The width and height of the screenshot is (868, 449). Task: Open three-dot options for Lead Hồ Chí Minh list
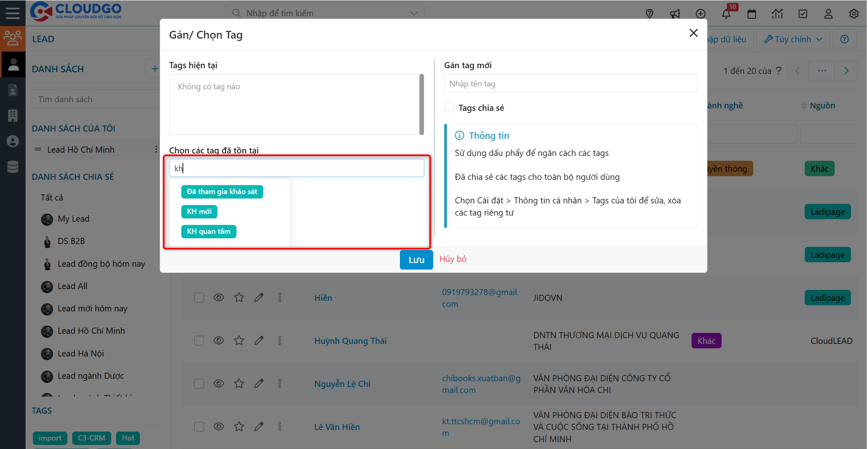[156, 149]
